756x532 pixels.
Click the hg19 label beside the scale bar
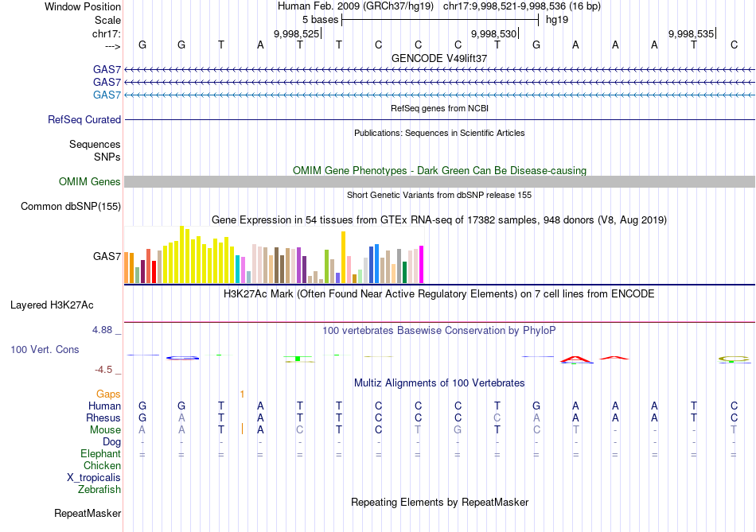(557, 20)
